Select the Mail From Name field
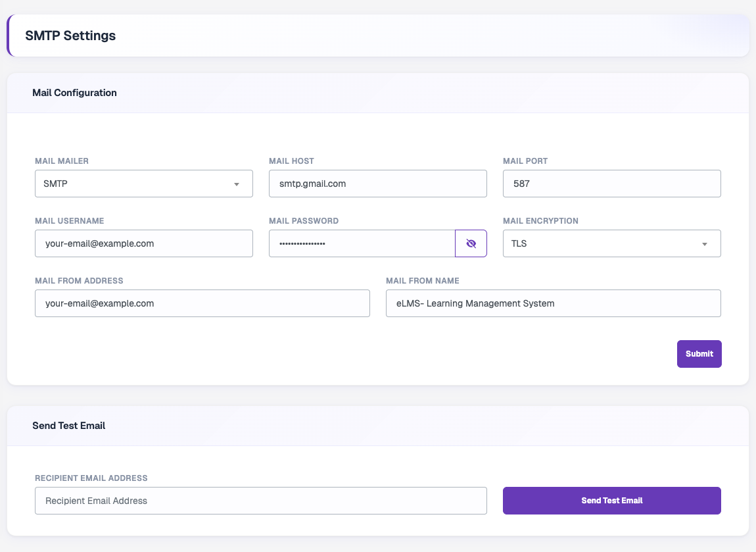 [x=554, y=303]
